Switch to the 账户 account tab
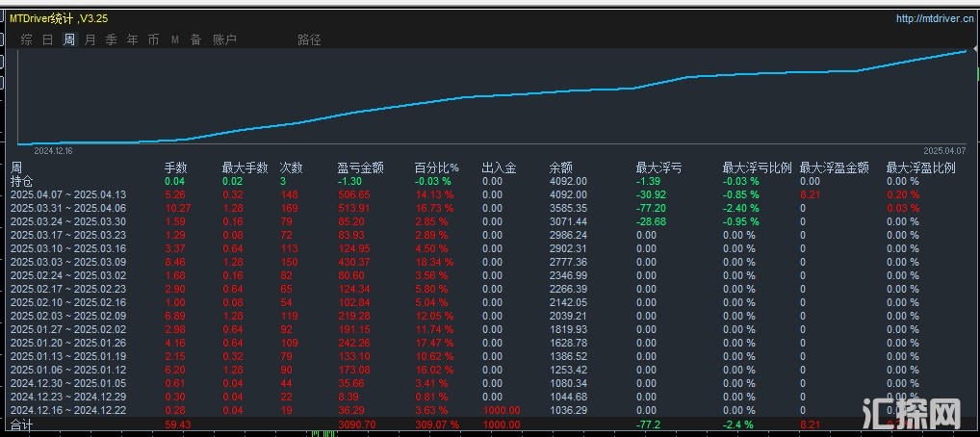The height and width of the screenshot is (437, 980). point(224,40)
